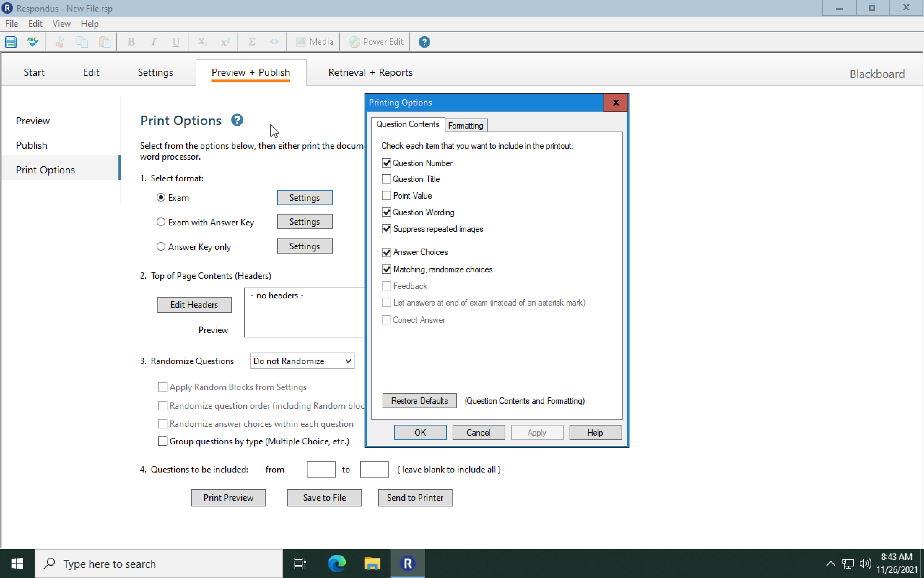Uncheck the Question Number checkbox
Screen dimensions: 924x578
point(387,163)
